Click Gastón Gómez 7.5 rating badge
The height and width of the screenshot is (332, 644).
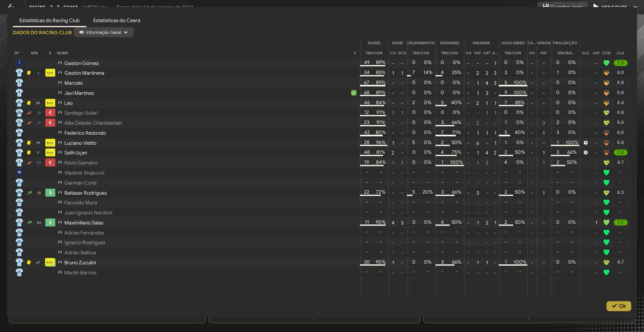(x=621, y=63)
